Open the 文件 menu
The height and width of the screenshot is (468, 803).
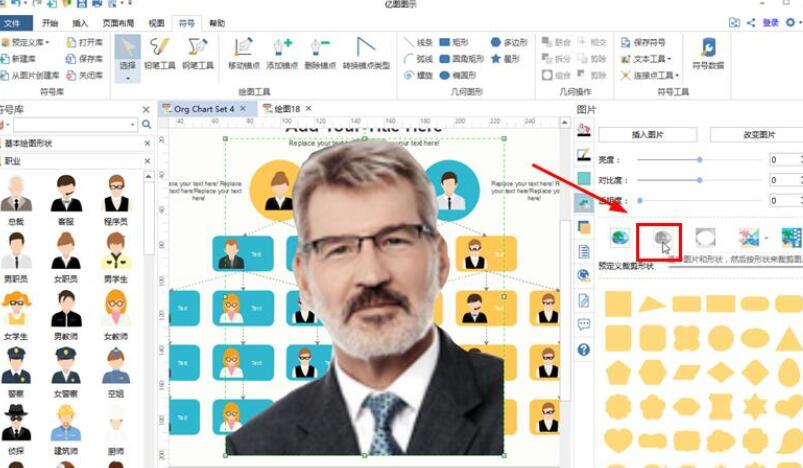point(12,23)
